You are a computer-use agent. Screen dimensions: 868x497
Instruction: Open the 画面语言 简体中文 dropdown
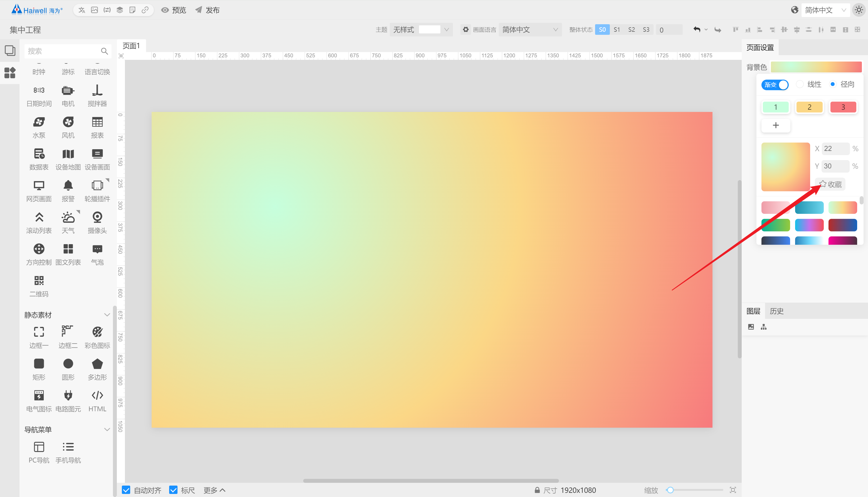530,30
